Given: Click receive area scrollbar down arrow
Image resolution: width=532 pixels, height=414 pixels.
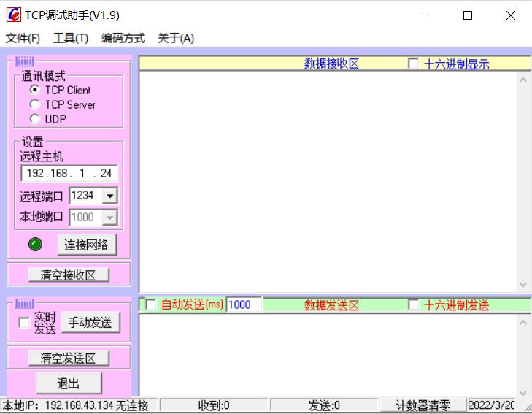Looking at the screenshot, I should click(x=523, y=284).
